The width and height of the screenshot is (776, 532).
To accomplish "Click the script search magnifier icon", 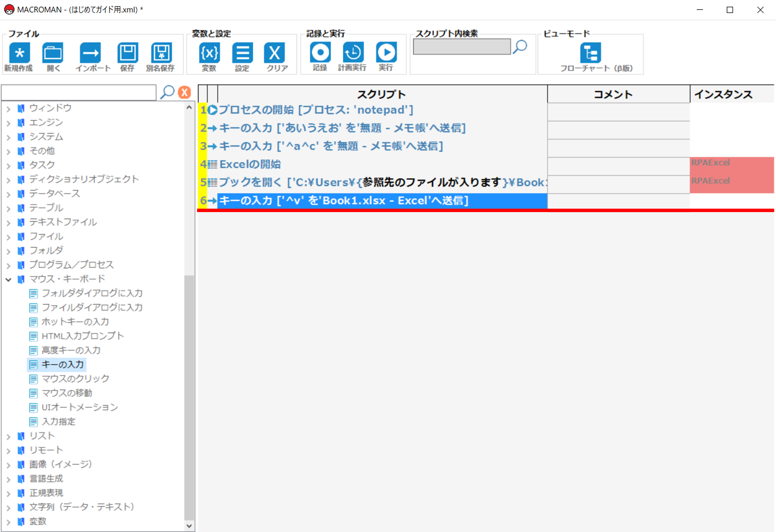I will (520, 47).
